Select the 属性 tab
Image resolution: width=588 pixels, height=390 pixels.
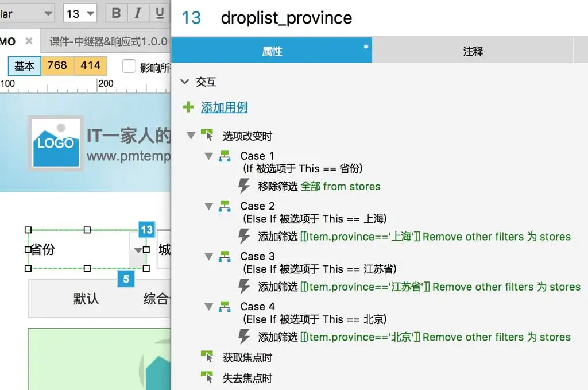pos(272,52)
